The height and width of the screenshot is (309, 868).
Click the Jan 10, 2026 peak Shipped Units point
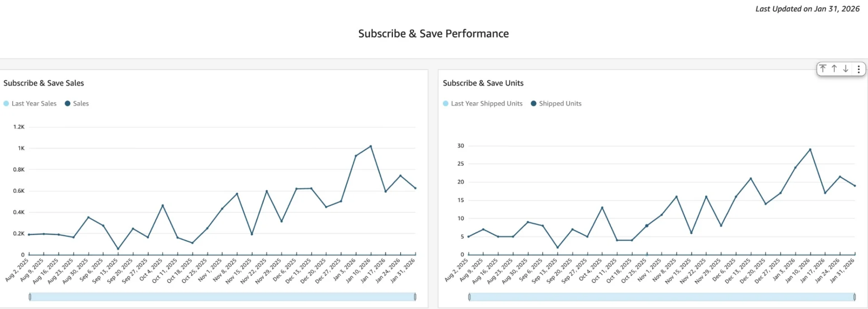[810, 149]
